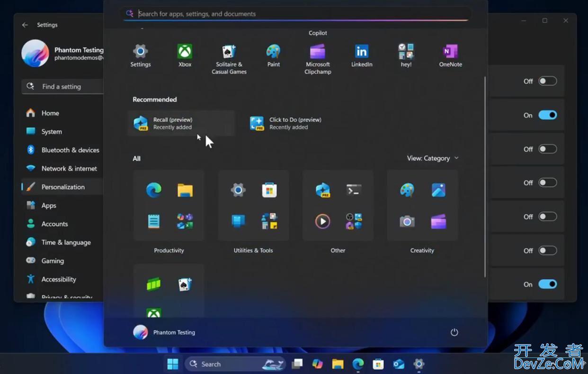Viewport: 588px width, 374px height.
Task: Turn off the second switch set to On
Action: pos(547,115)
